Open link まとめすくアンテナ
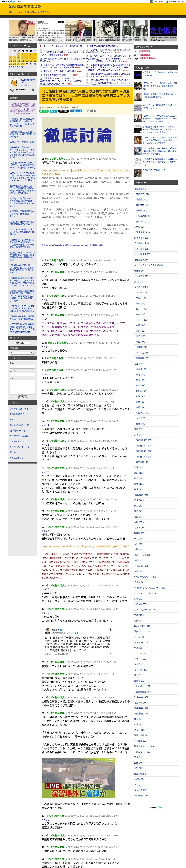The image size is (186, 868). (19, 441)
